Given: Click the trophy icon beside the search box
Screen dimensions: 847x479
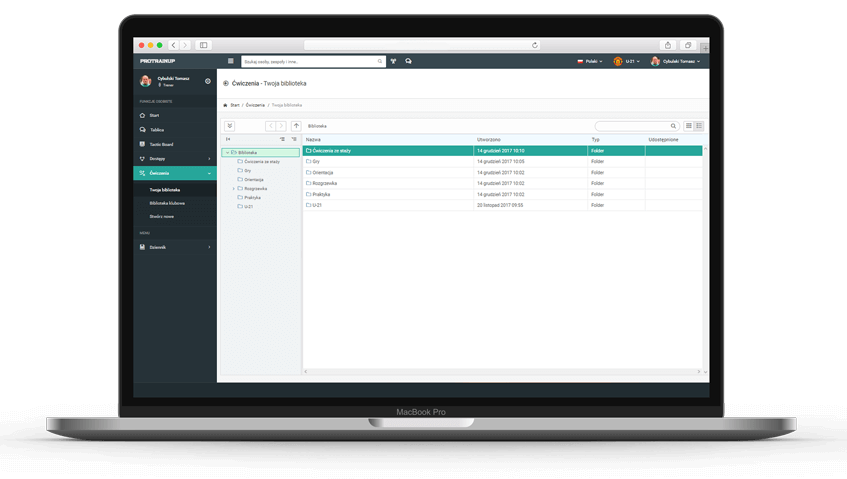Looking at the screenshot, I should click(394, 61).
